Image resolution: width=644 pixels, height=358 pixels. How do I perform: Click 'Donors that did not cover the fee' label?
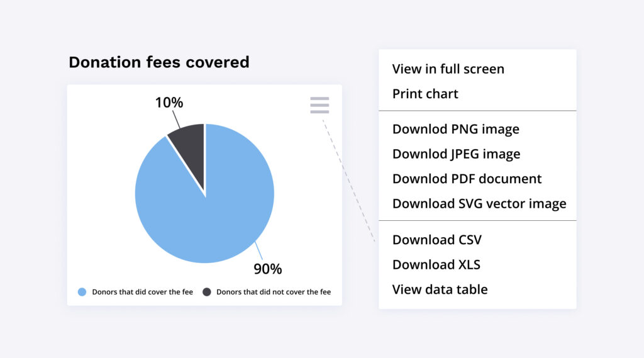(x=274, y=292)
